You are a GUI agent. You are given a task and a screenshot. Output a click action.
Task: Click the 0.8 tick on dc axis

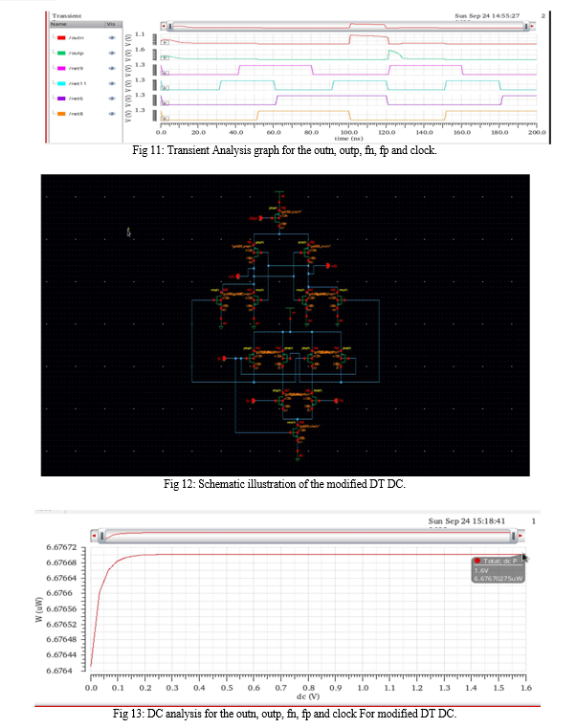[x=308, y=688]
